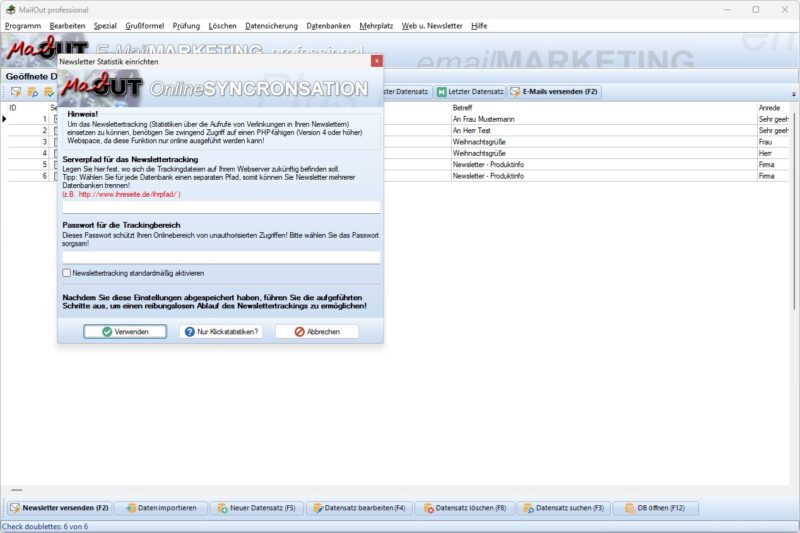Jump to last record with Letzter Datensatz
The image size is (800, 533).
coord(470,92)
